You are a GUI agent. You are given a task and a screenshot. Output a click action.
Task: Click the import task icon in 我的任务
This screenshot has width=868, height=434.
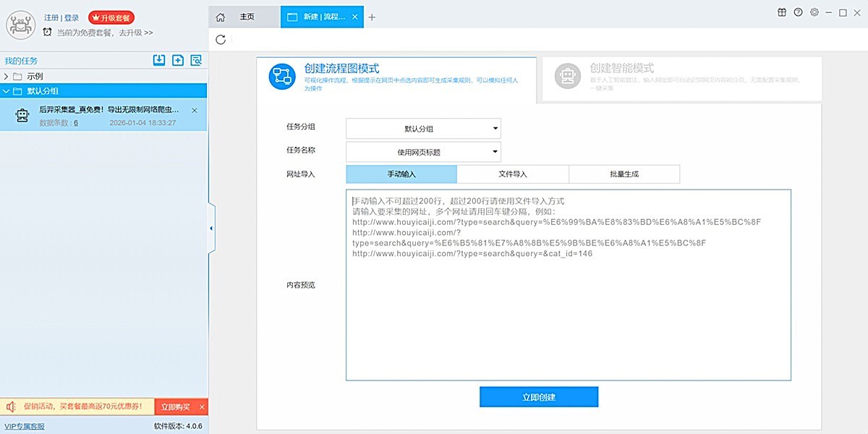click(159, 61)
